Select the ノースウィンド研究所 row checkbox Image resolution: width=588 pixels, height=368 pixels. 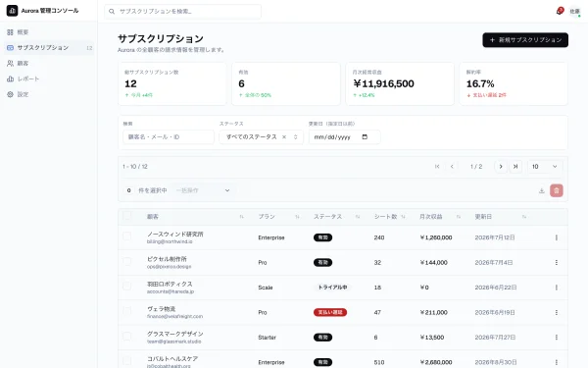127,237
